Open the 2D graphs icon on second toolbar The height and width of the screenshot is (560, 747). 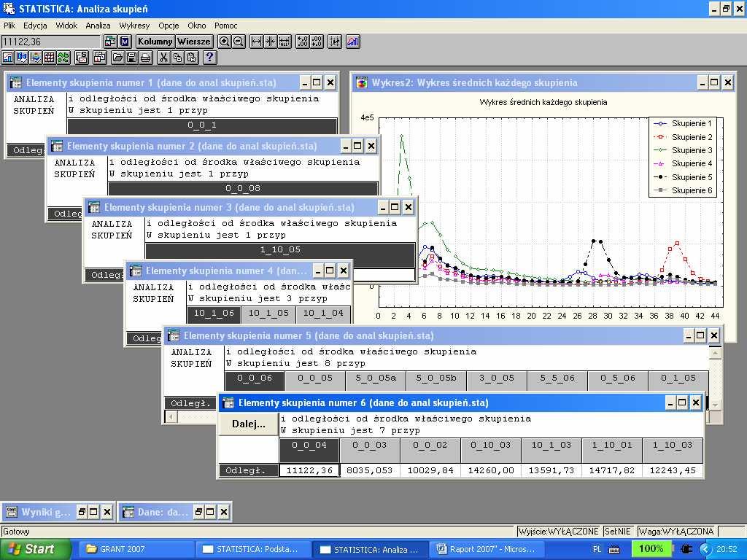[7, 58]
